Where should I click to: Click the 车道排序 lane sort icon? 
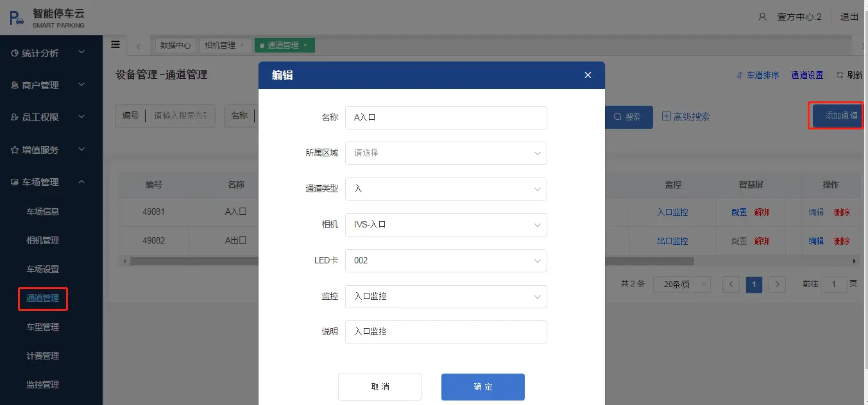(x=740, y=75)
